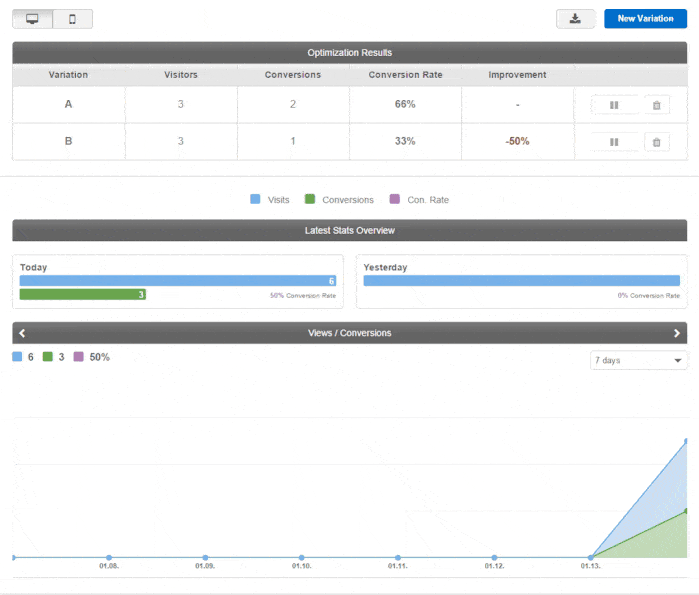The width and height of the screenshot is (699, 595).
Task: Select the Visitors column header
Action: coord(181,75)
